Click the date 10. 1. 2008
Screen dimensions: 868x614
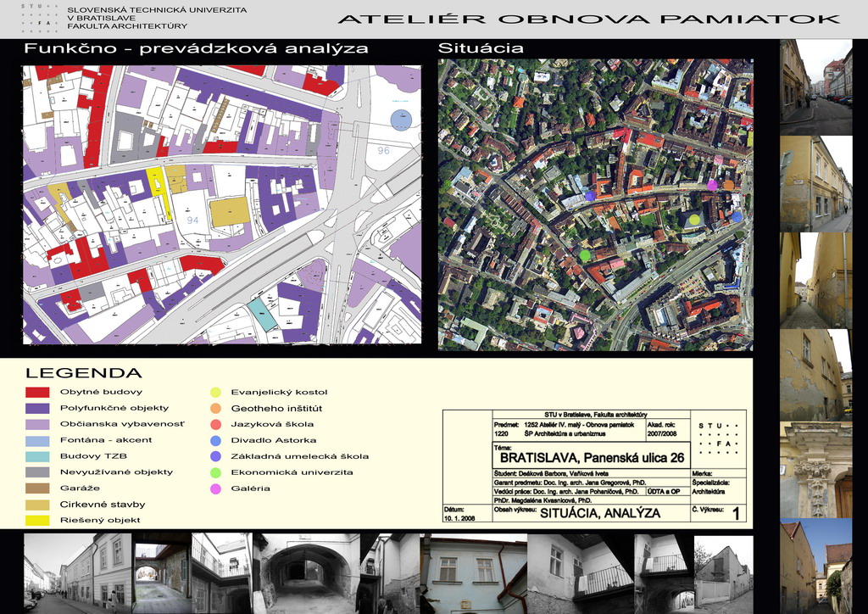pyautogui.click(x=459, y=519)
